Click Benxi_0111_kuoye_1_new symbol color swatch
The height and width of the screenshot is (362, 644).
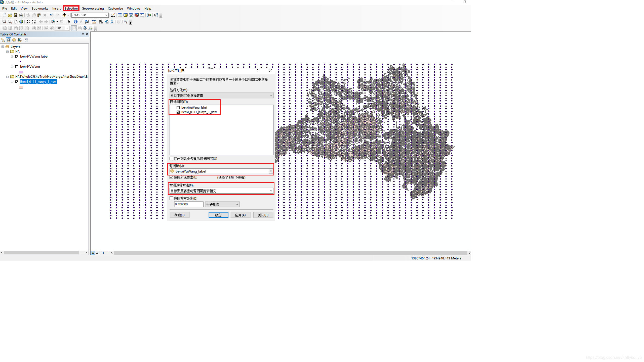tap(21, 87)
